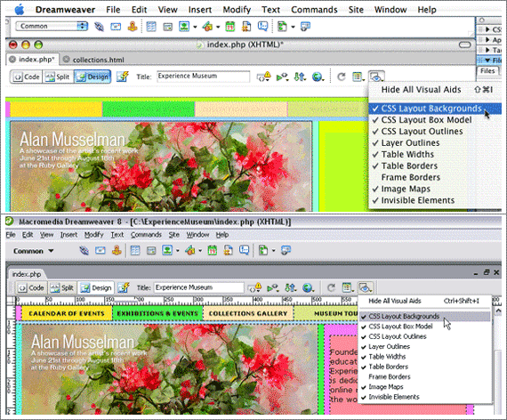The image size is (507, 420).
Task: Click Insert Div Tag icon in Mac toolbar
Action: pyautogui.click(x=167, y=27)
